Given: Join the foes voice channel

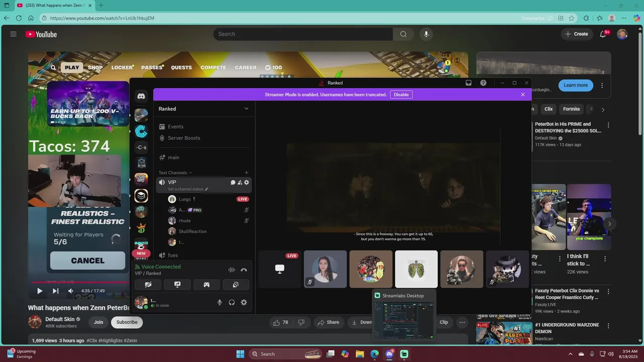Looking at the screenshot, I should point(203,255).
